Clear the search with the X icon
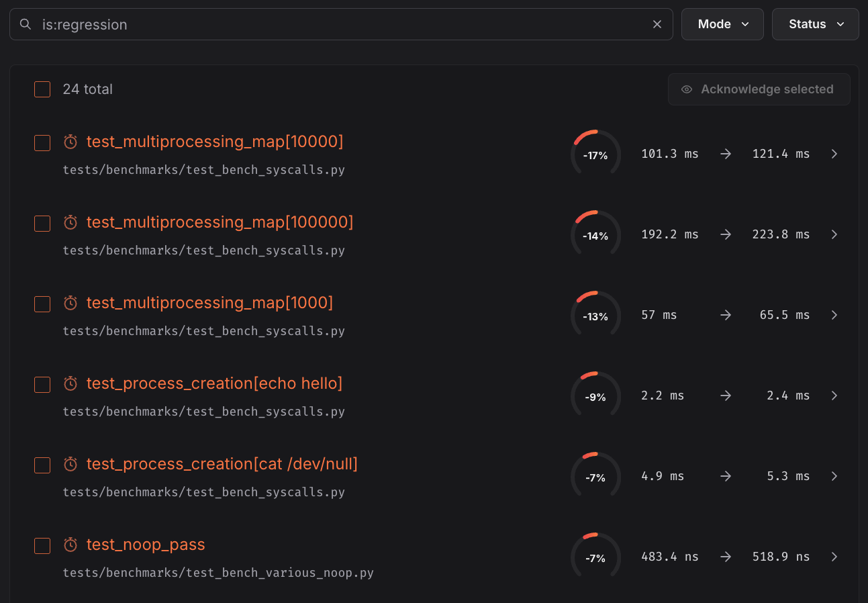868x603 pixels. (657, 24)
